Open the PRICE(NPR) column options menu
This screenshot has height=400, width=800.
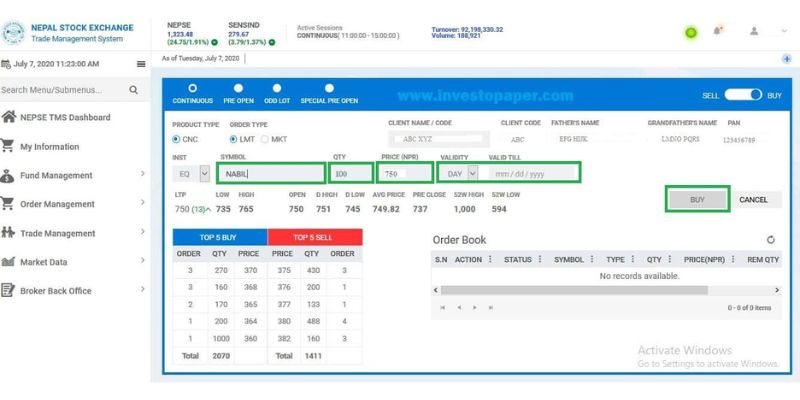[733, 259]
